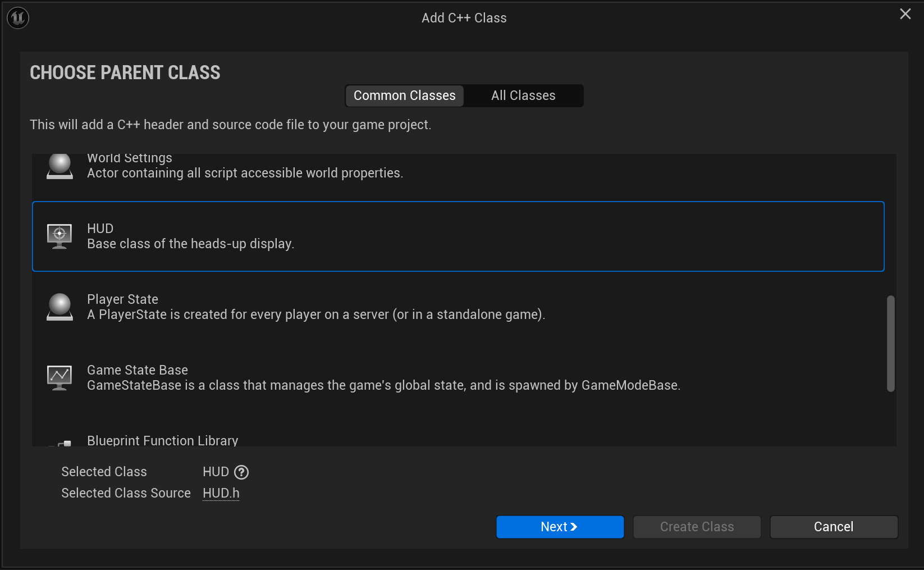Click the Unreal Engine logo icon
This screenshot has width=924, height=570.
tap(18, 18)
